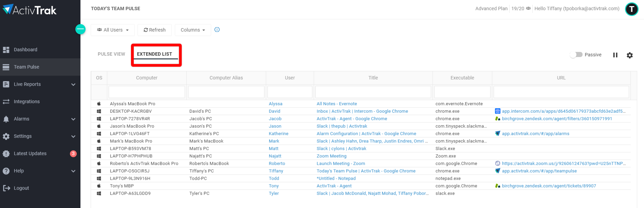Click the Title column filter field

(x=373, y=92)
